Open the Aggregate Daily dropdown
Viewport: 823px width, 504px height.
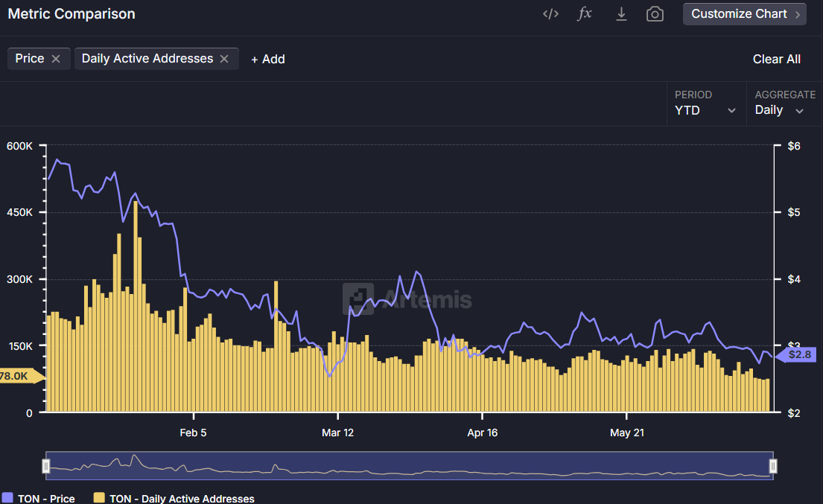(779, 110)
